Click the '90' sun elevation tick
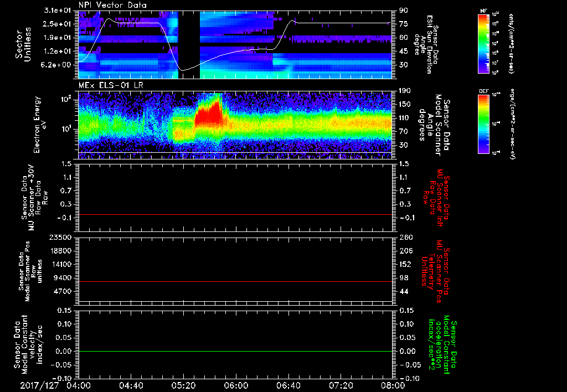567x392 pixels. click(x=404, y=10)
